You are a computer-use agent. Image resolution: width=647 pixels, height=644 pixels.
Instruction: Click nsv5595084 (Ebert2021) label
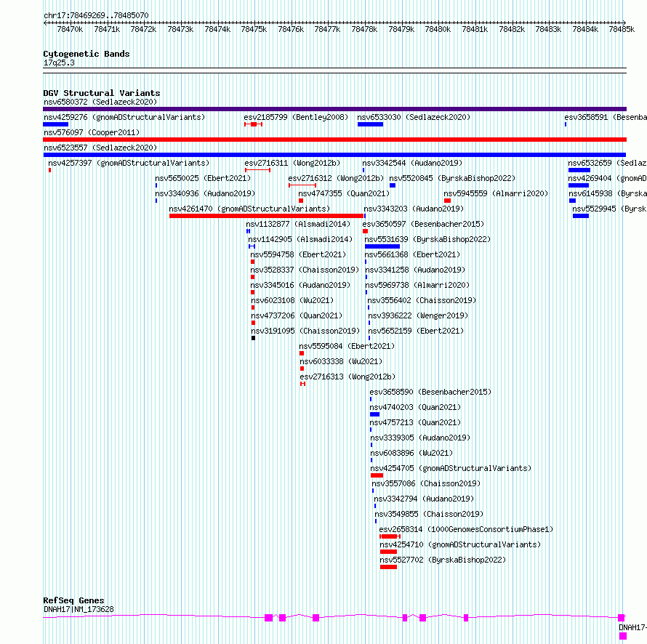tap(347, 346)
